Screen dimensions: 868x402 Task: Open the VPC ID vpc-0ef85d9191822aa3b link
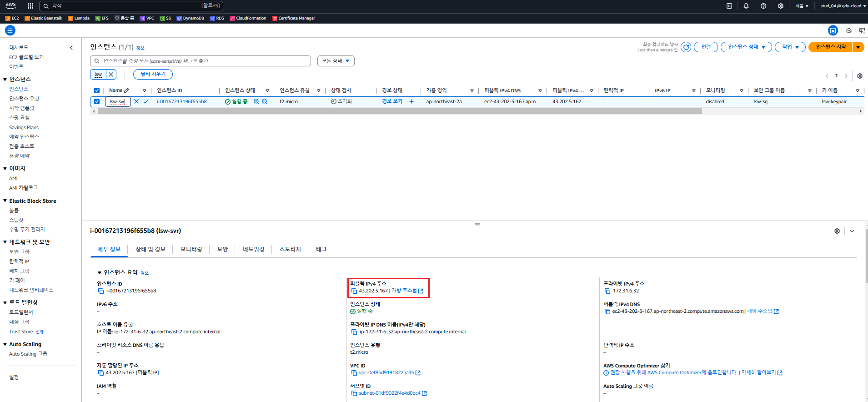point(386,373)
